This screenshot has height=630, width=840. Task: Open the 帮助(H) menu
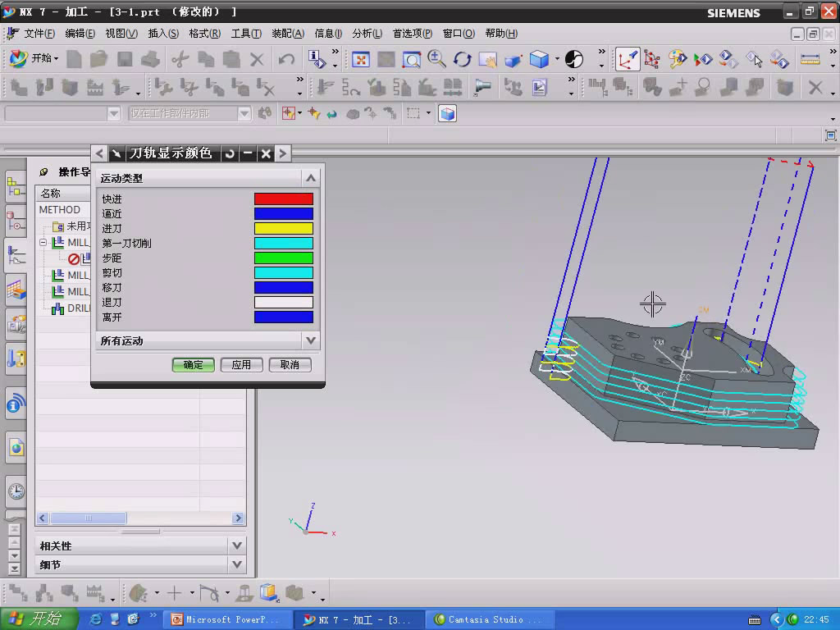pos(501,33)
